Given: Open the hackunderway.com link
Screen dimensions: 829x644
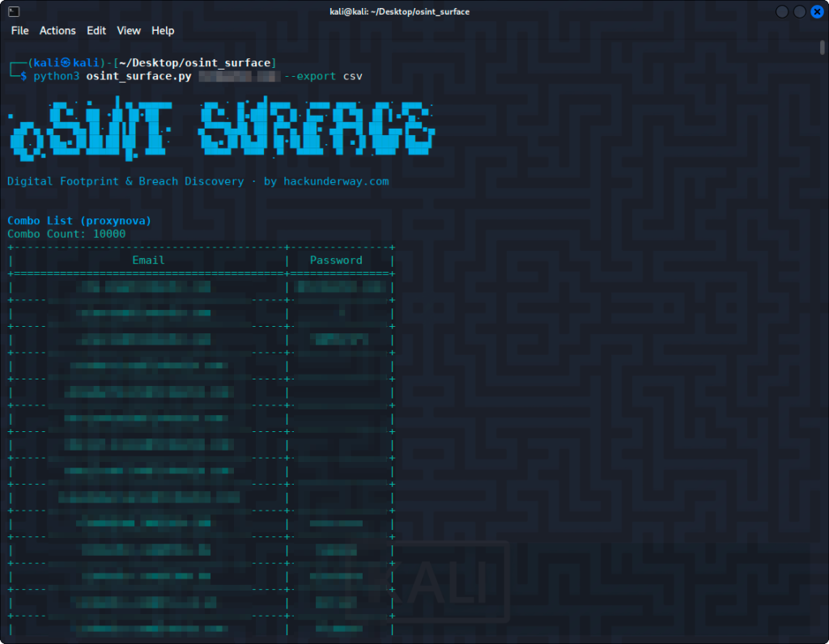Looking at the screenshot, I should [x=336, y=181].
